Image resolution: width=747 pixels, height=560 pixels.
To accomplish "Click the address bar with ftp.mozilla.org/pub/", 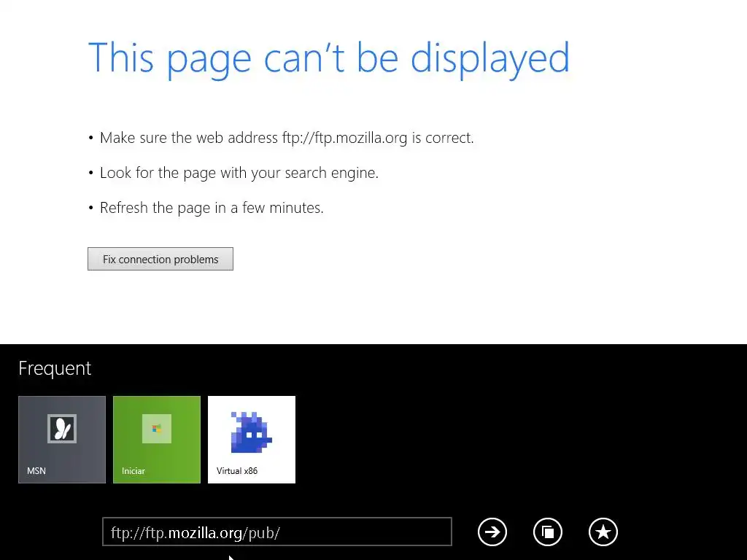I will (x=276, y=532).
